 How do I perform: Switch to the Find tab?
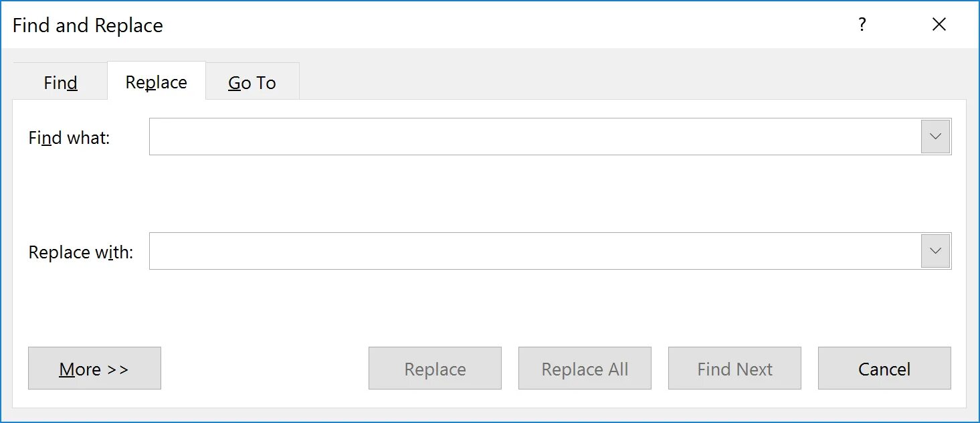[60, 82]
